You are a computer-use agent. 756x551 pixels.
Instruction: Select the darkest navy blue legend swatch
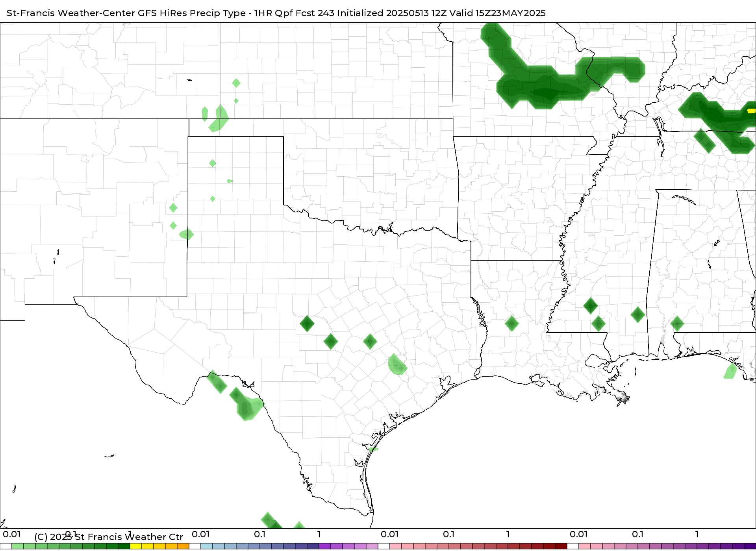(313, 546)
